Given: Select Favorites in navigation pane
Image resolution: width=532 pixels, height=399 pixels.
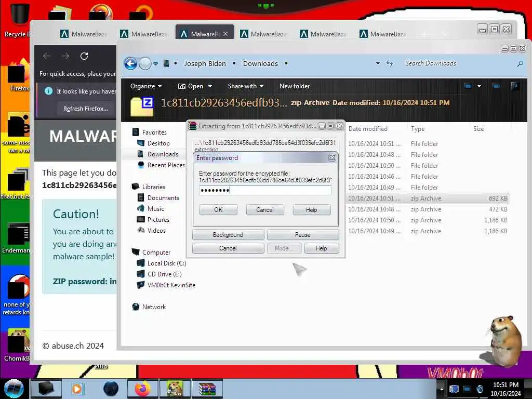Looking at the screenshot, I should [x=154, y=132].
